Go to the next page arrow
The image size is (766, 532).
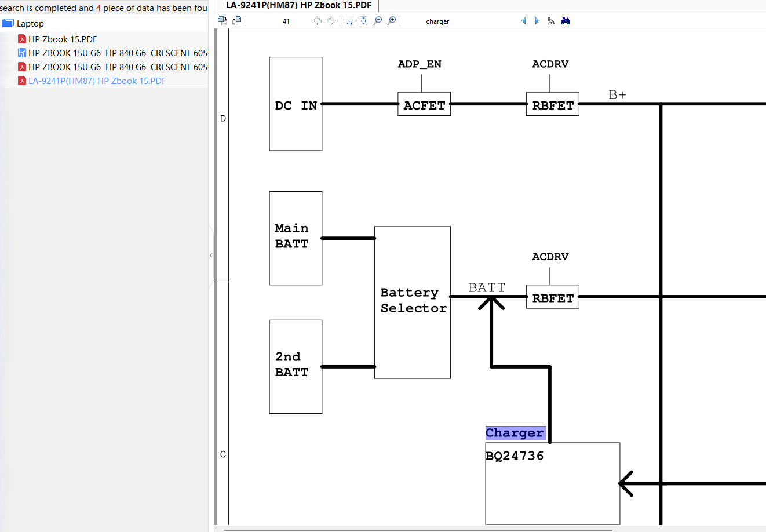(331, 21)
